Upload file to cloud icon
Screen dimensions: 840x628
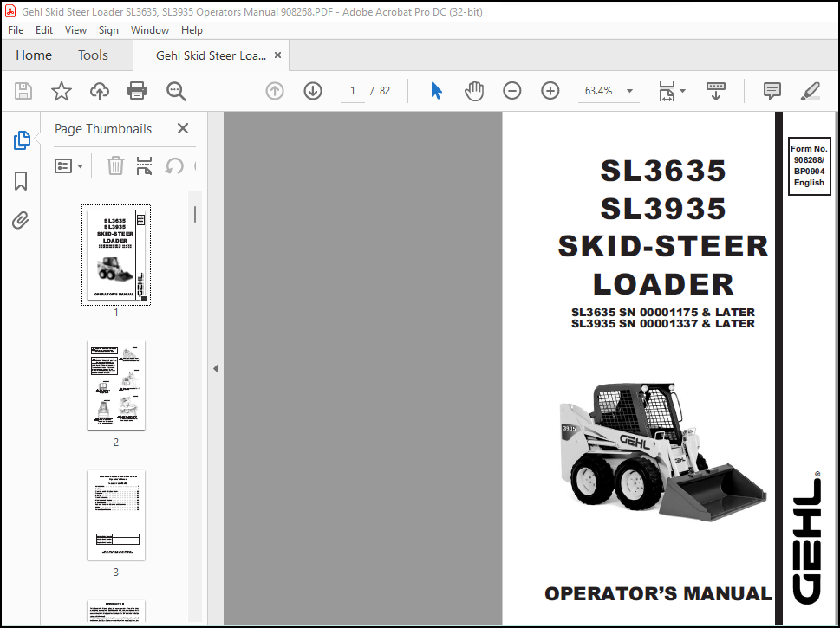click(99, 91)
